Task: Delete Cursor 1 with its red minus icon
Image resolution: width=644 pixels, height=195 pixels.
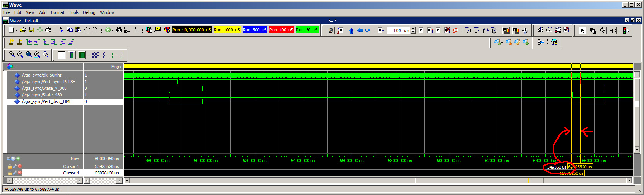Action: point(20,166)
